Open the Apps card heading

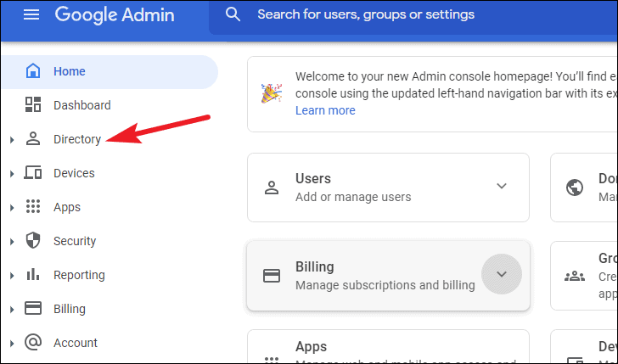(x=311, y=347)
